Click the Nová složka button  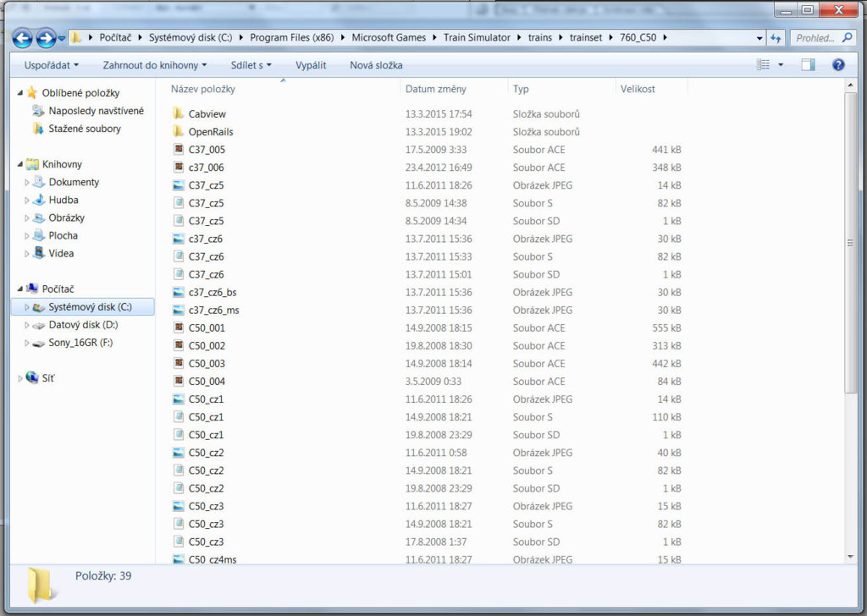click(376, 65)
